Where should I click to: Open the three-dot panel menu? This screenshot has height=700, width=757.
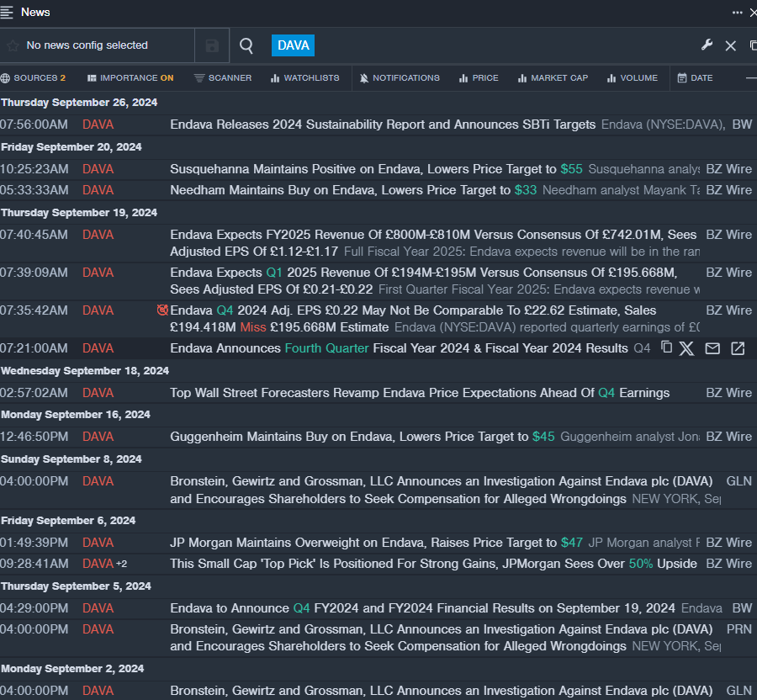coord(737,13)
